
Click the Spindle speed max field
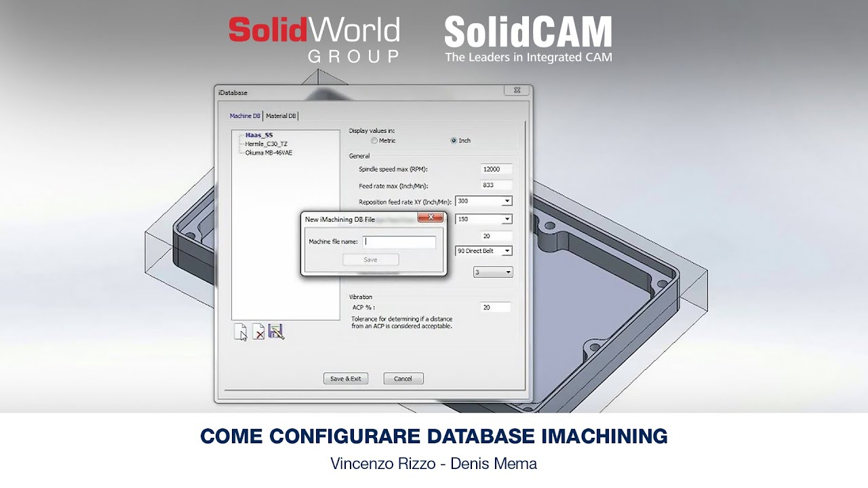(x=496, y=169)
